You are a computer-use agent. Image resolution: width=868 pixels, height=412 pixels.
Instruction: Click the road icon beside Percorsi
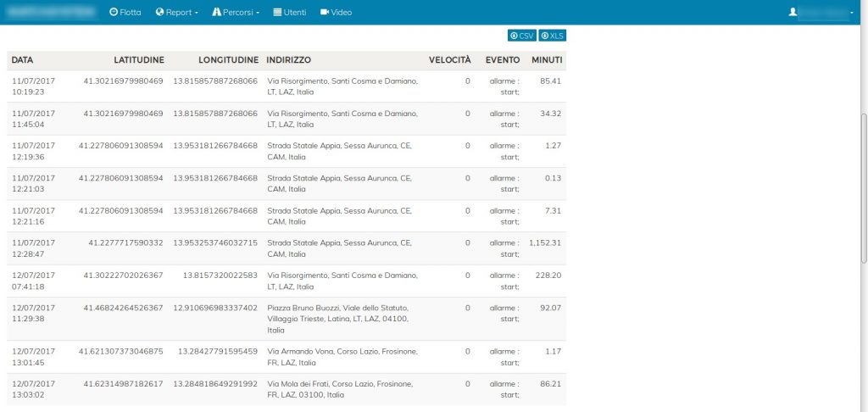(216, 13)
